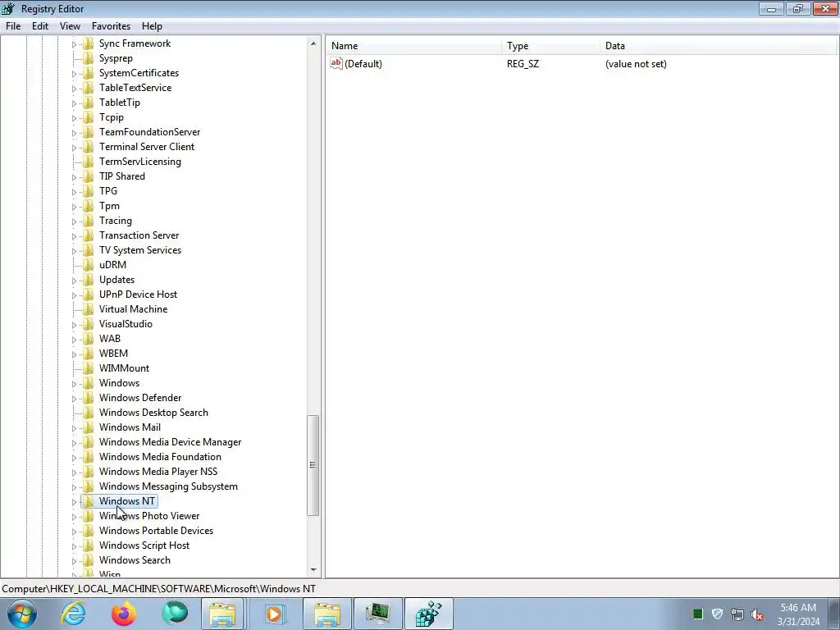
Task: Click the Tpm folder icon
Action: [89, 206]
